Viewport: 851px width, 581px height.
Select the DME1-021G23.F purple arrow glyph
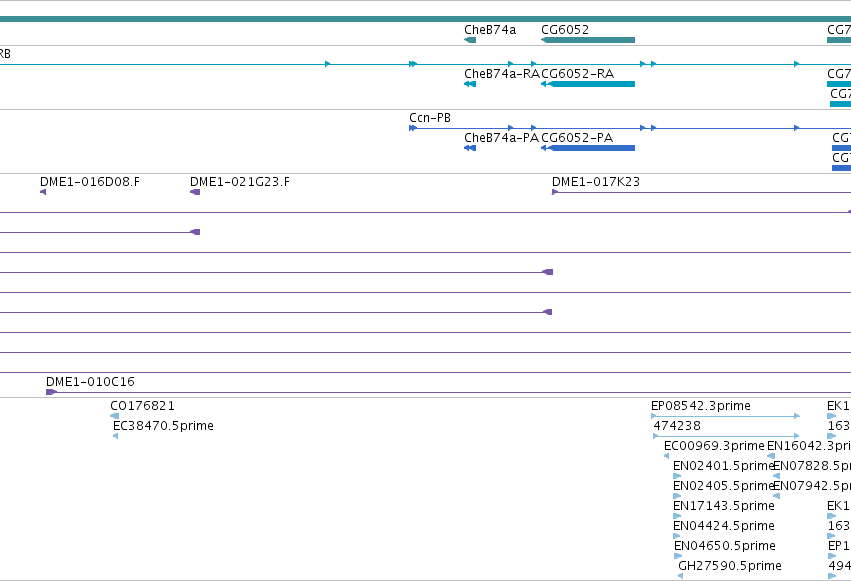195,192
